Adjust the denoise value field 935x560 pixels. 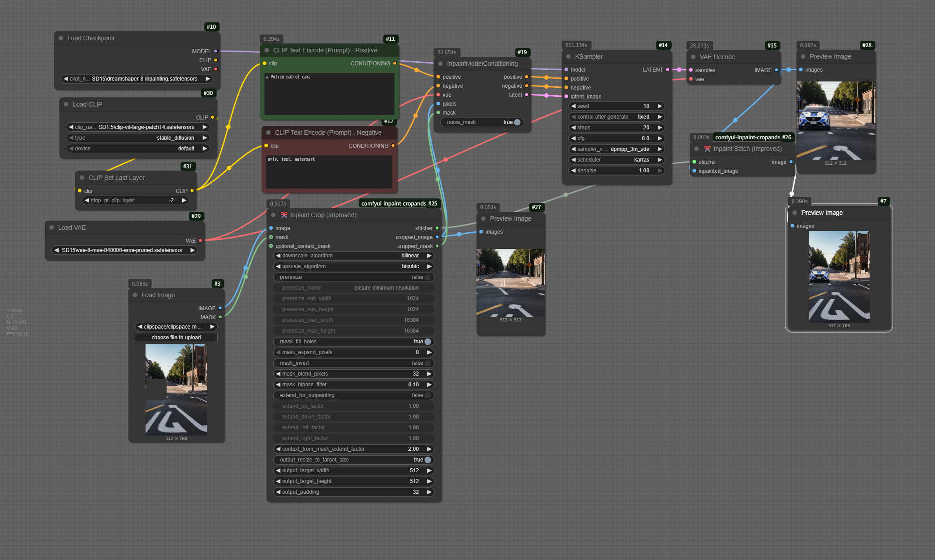coord(616,171)
